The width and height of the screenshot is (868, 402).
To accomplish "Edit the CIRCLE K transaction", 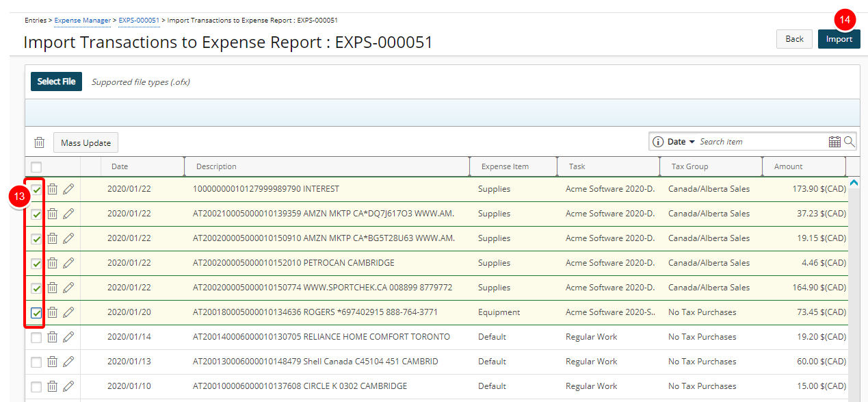I will pyautogui.click(x=68, y=386).
